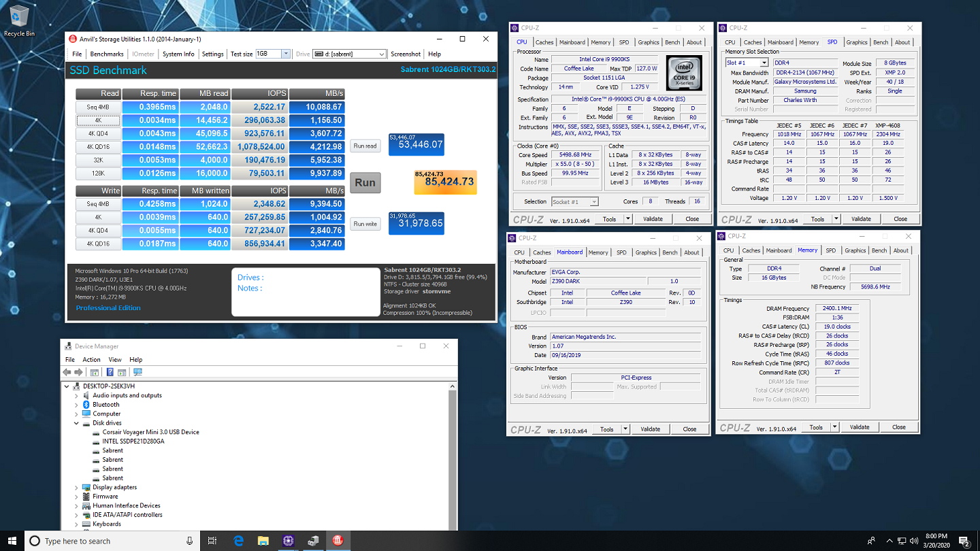The image size is (980, 551).
Task: Click the Back arrow in Device Manager toolbar
Action: tap(67, 372)
